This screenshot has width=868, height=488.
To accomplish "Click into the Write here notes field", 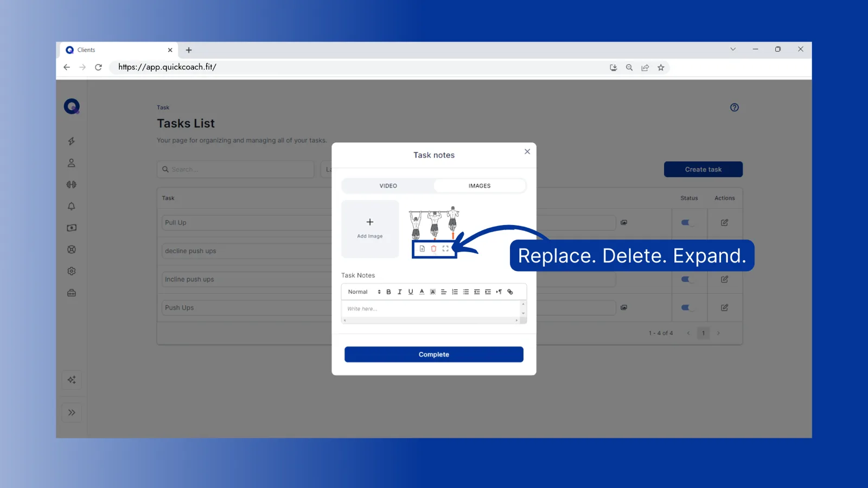I will point(431,309).
